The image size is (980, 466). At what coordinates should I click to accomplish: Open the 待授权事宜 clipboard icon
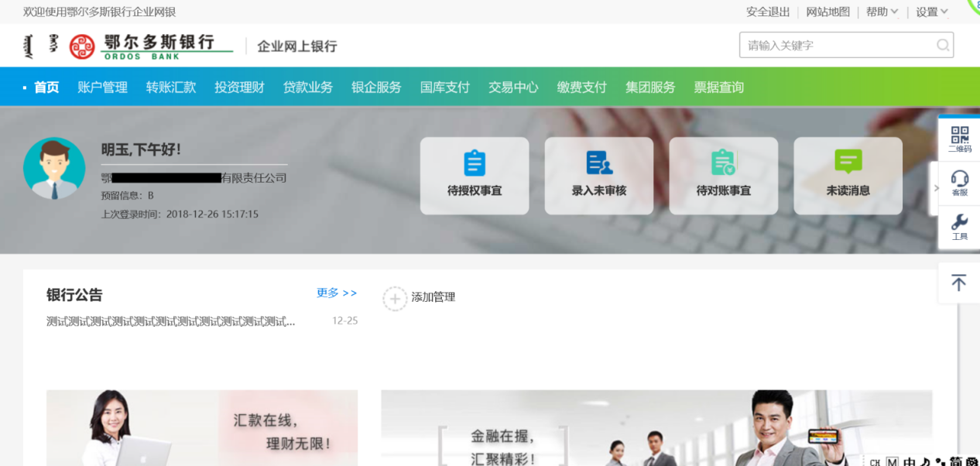pyautogui.click(x=474, y=164)
